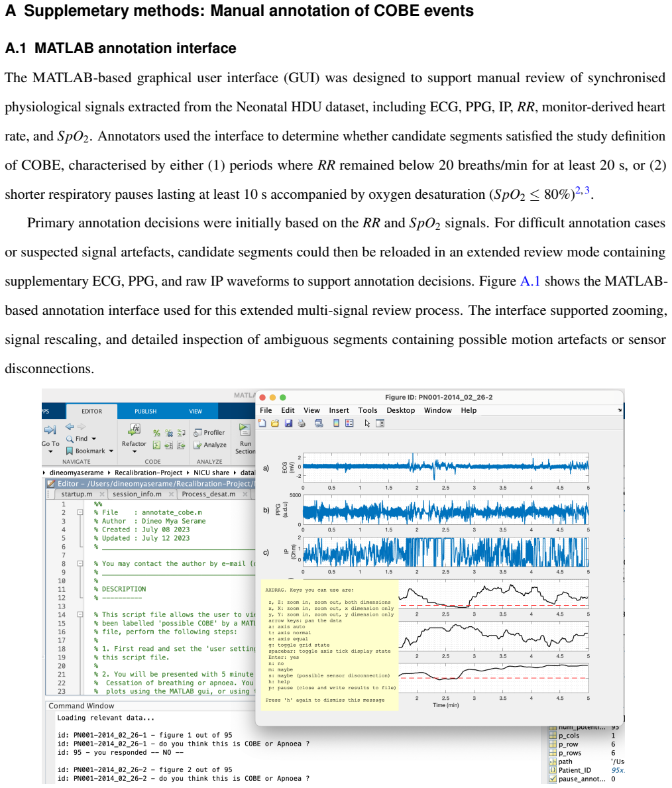Follow citation link 3 in the paragraph

pyautogui.click(x=587, y=190)
